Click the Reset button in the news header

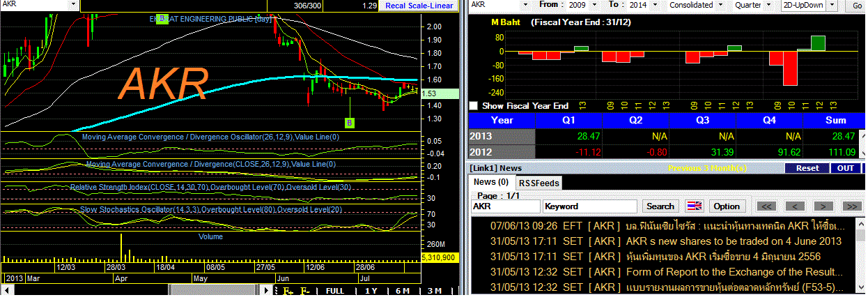coord(807,168)
